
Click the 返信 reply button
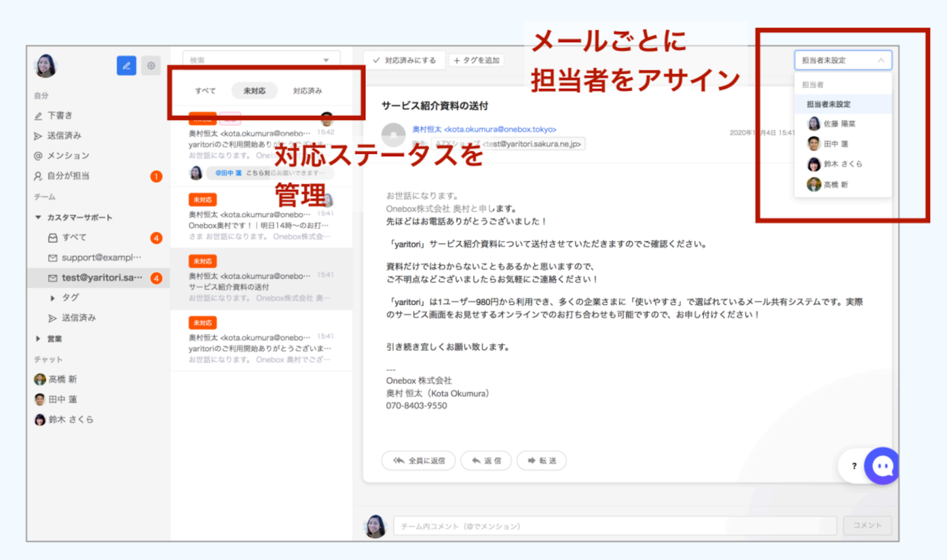point(486,461)
